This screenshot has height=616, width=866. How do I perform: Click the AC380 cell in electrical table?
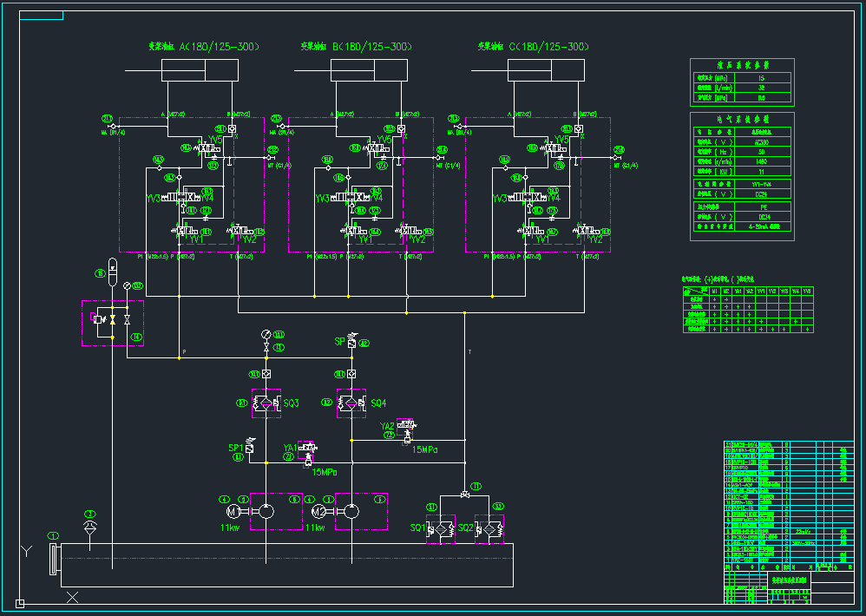[x=762, y=142]
